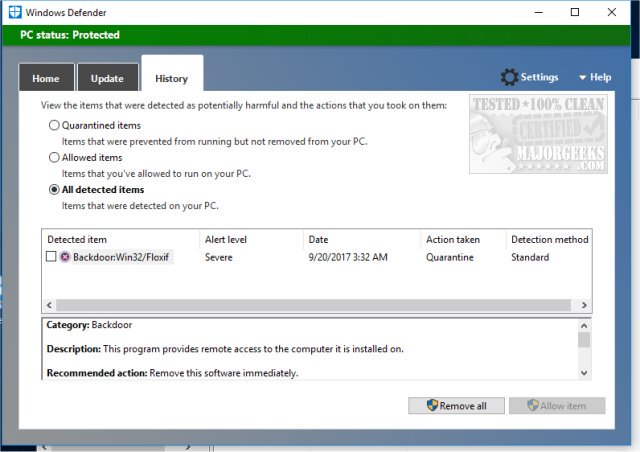Screen dimensions: 640x452
Task: Close the Windows Defender window
Action: (x=611, y=12)
